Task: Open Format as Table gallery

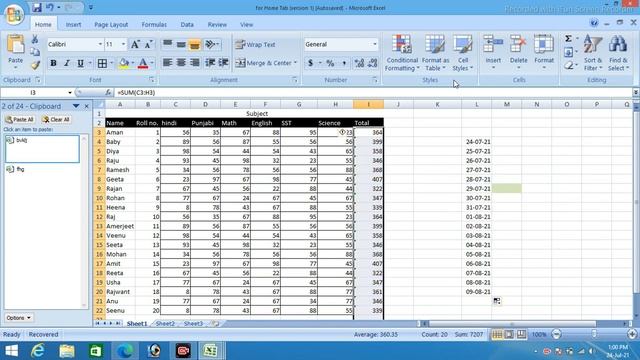Action: pyautogui.click(x=435, y=53)
